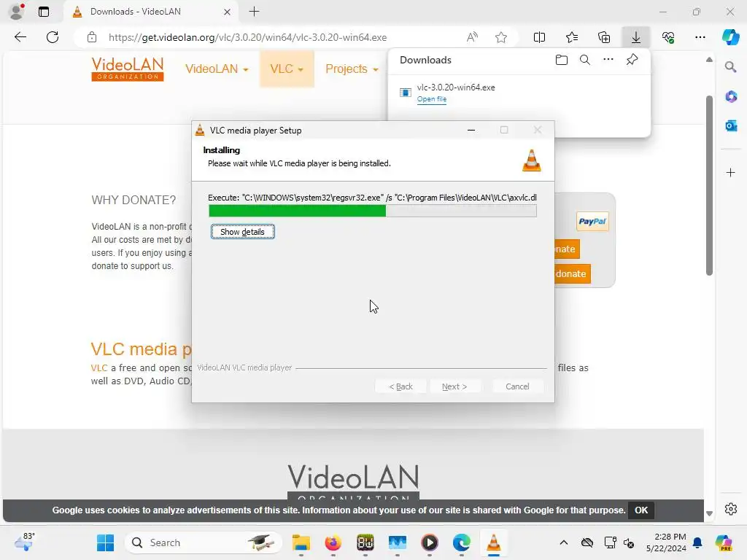The height and width of the screenshot is (560, 747).
Task: Open the Projects dropdown menu
Action: [x=352, y=69]
